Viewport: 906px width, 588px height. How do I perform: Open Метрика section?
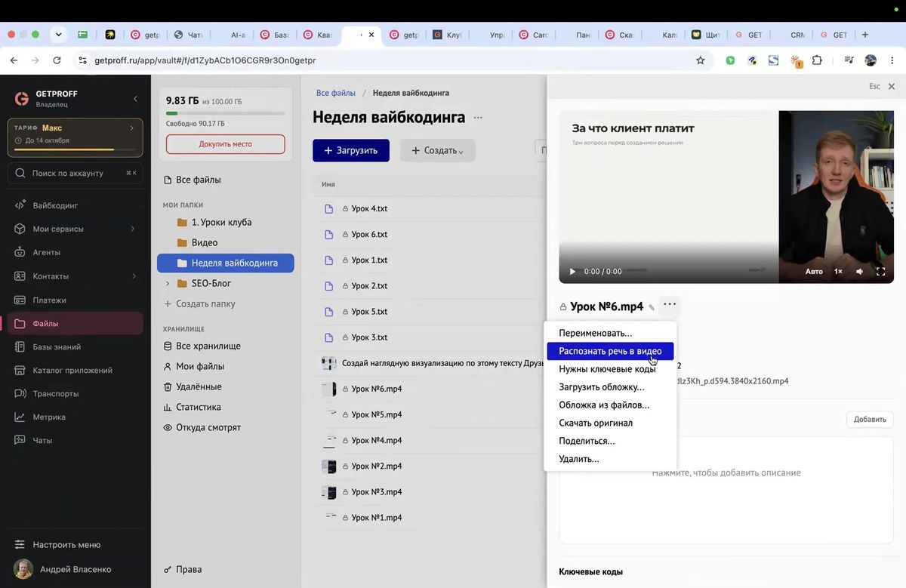49,417
